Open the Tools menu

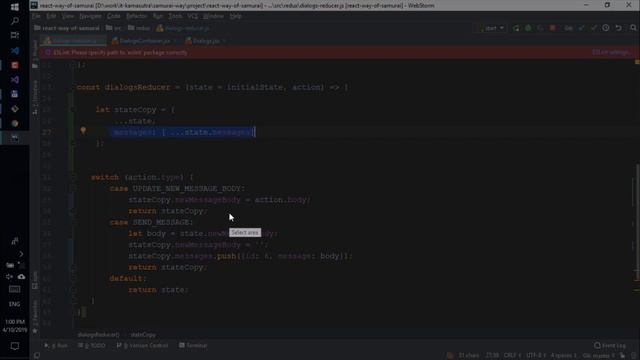tap(175, 16)
